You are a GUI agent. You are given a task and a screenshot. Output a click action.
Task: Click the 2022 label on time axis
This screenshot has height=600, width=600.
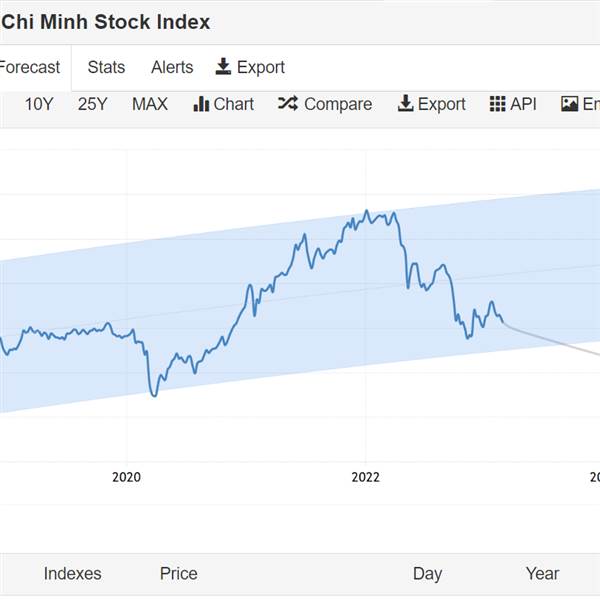pyautogui.click(x=367, y=477)
